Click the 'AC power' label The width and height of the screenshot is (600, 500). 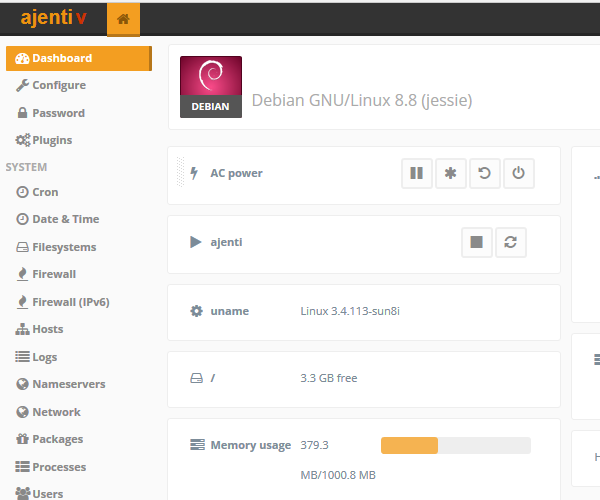(236, 173)
